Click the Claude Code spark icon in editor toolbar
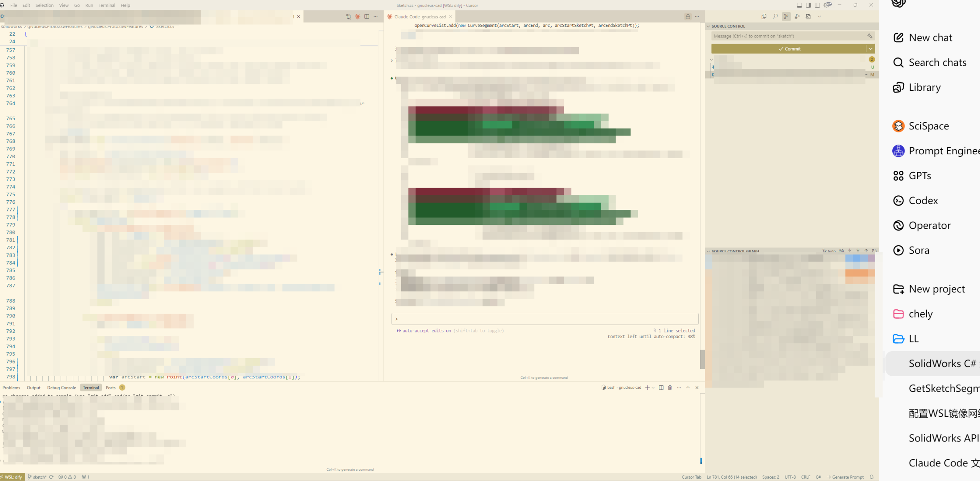The width and height of the screenshot is (980, 481). pos(358,16)
